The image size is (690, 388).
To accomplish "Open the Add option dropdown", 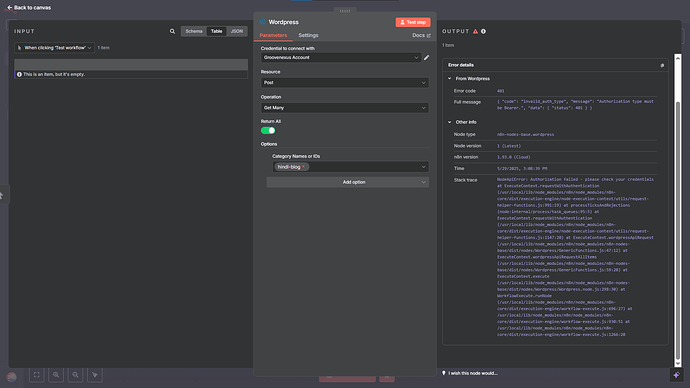I will pyautogui.click(x=348, y=182).
